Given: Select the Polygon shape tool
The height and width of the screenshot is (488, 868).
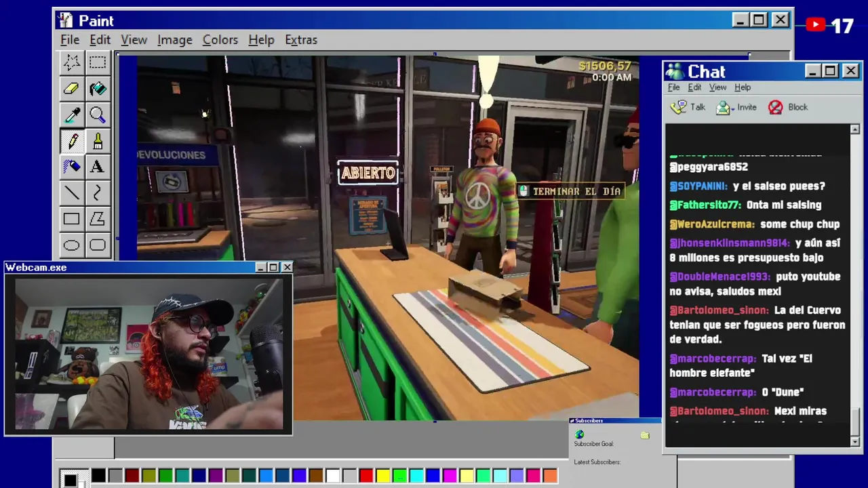Looking at the screenshot, I should pos(98,219).
